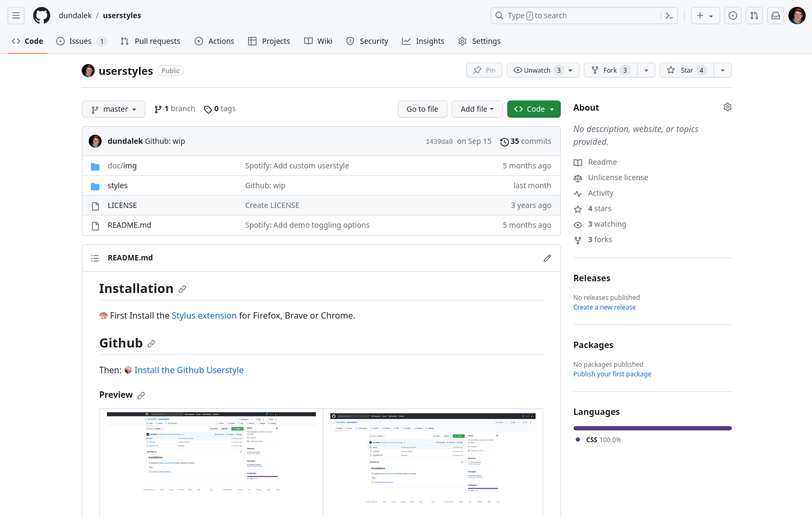Fork the repository
This screenshot has height=517, width=812.
[x=610, y=70]
